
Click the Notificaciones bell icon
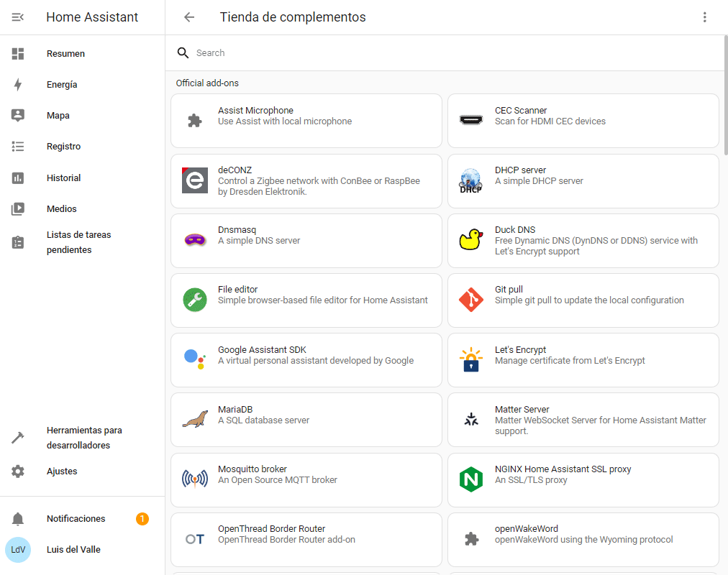pyautogui.click(x=18, y=519)
